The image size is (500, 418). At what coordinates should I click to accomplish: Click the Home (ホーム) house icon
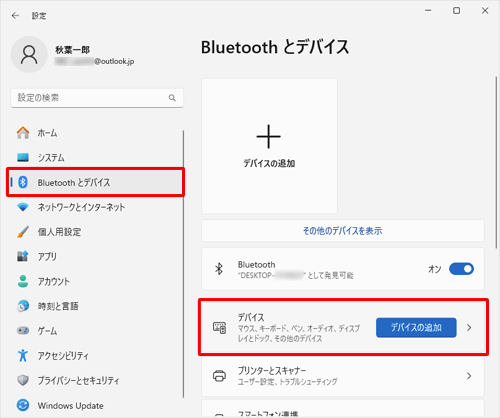pos(23,133)
